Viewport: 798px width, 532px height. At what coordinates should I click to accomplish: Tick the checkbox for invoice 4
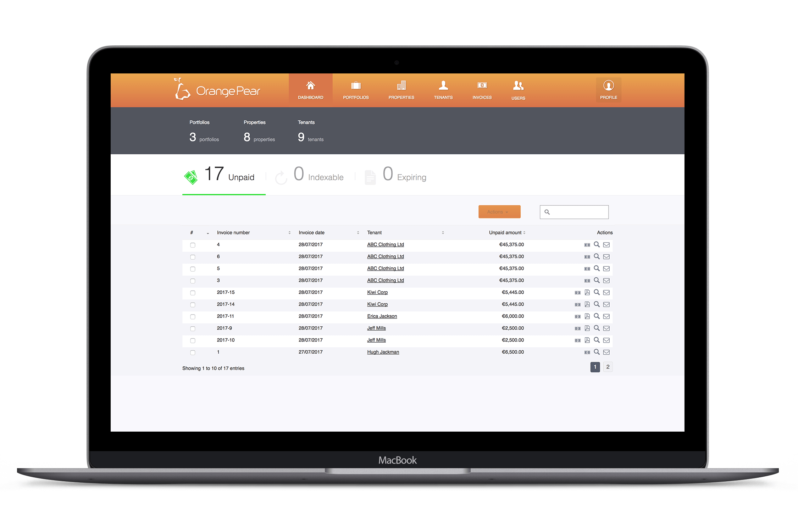pos(193,245)
